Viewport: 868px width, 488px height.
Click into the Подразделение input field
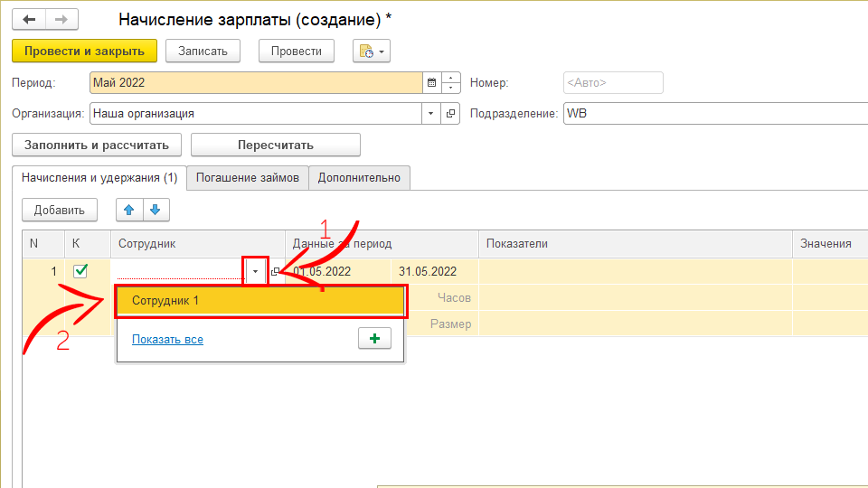click(x=714, y=114)
